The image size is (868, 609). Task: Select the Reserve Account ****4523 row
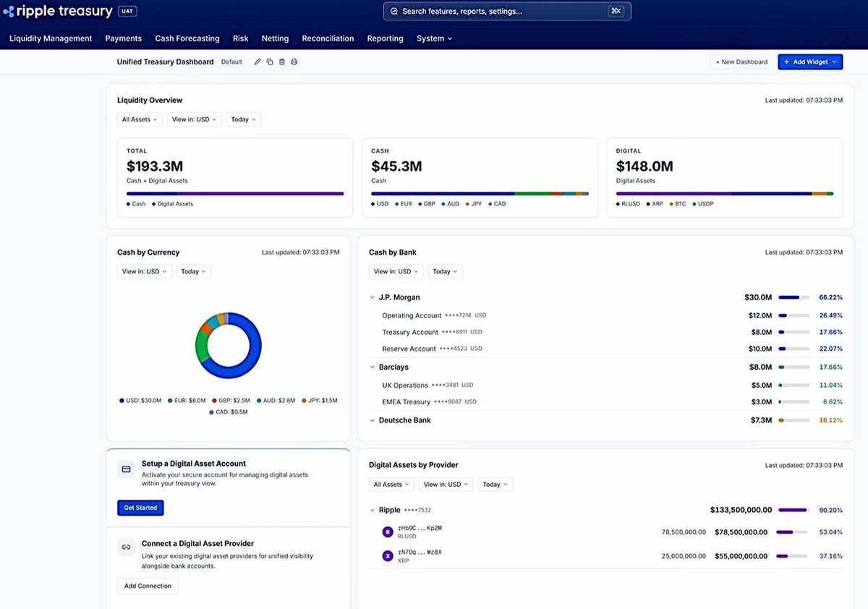coord(605,349)
